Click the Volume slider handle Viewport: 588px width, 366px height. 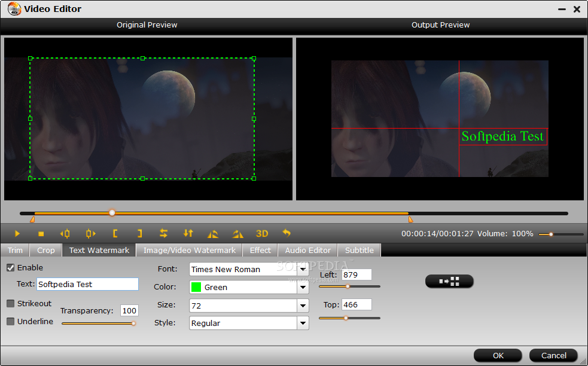point(551,234)
